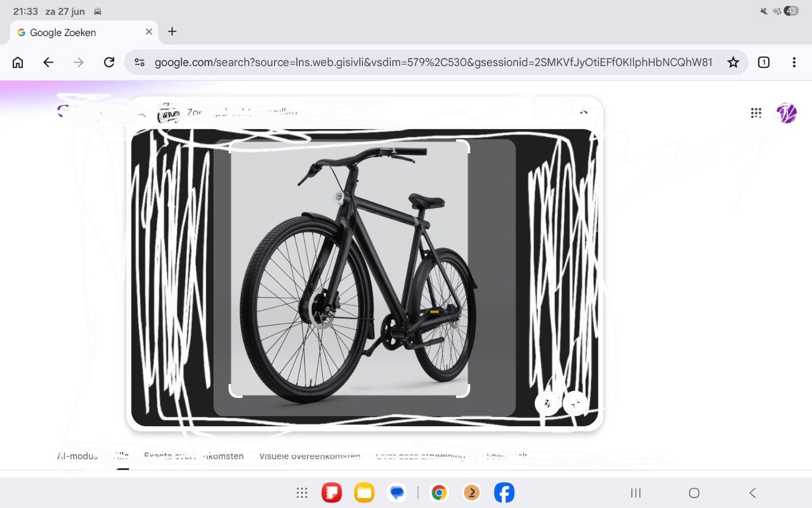Open the yellow files app in taskbar
This screenshot has height=508, width=812.
[x=364, y=493]
